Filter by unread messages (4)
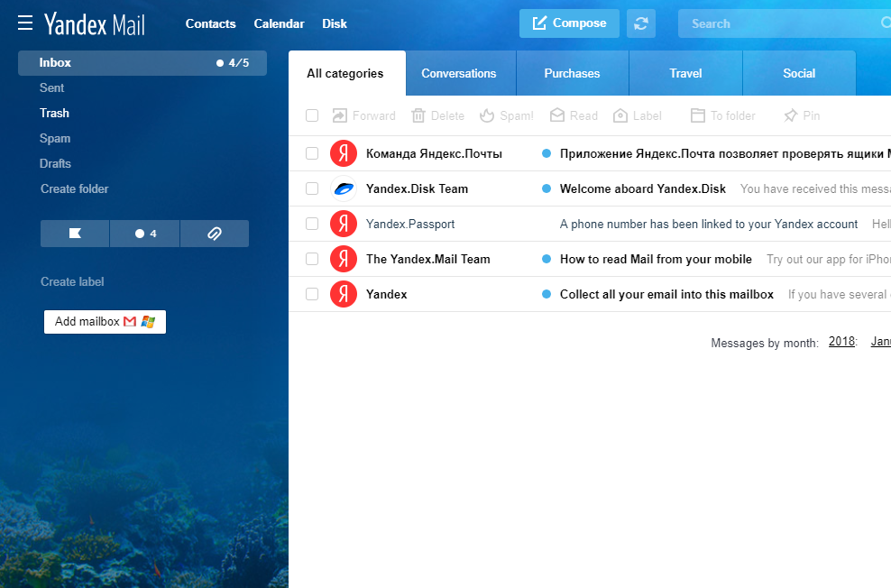 coord(145,234)
